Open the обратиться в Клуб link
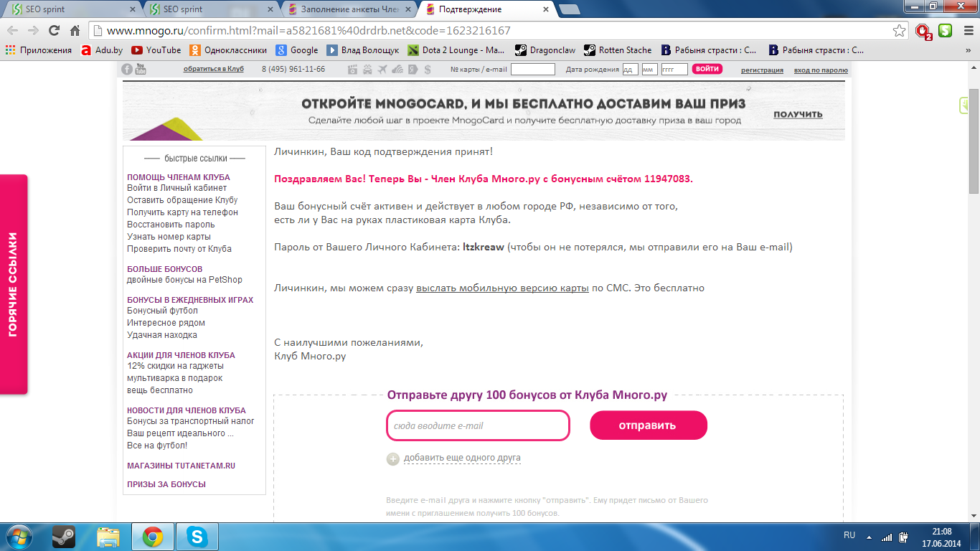The height and width of the screenshot is (551, 980). coord(214,70)
